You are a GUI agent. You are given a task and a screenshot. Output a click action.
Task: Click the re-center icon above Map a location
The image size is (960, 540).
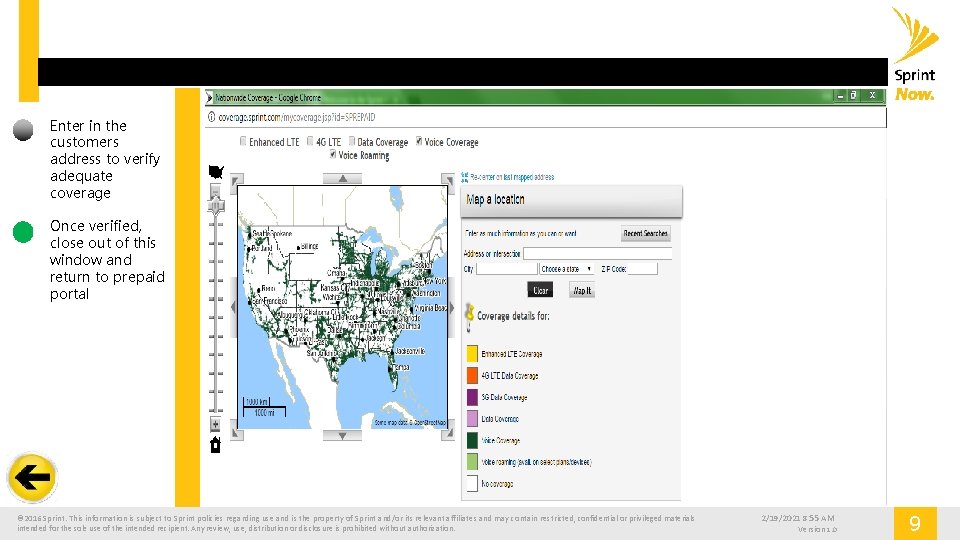(464, 177)
